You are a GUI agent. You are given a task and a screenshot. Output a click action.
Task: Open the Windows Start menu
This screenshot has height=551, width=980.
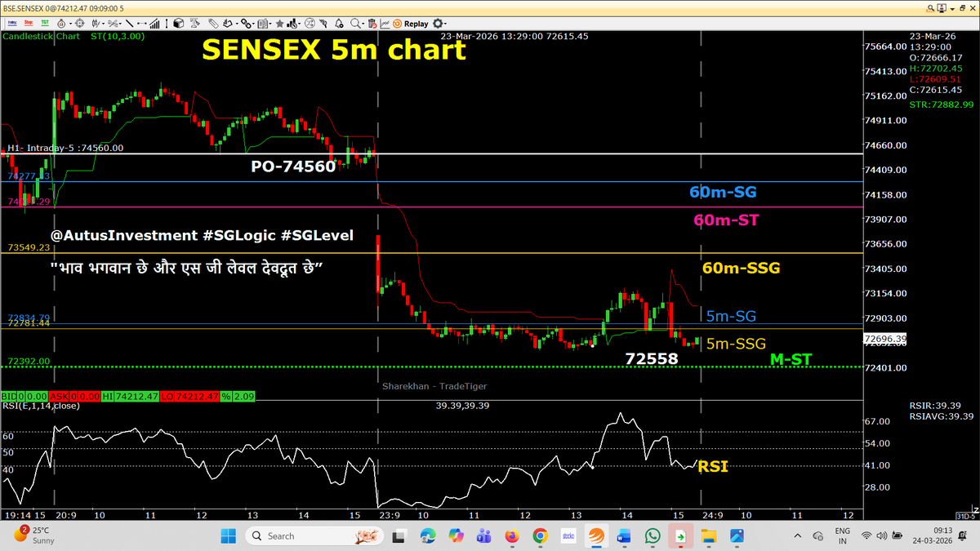point(228,535)
